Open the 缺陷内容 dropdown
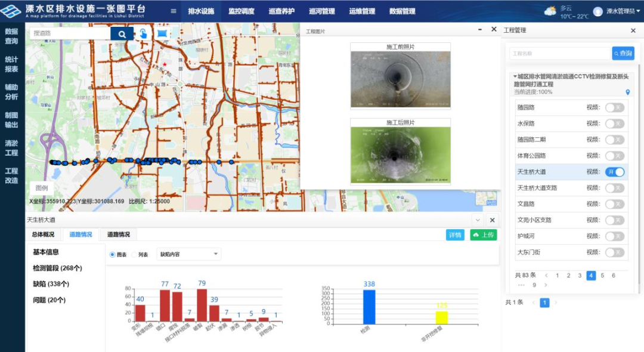The width and height of the screenshot is (644, 352). [189, 254]
